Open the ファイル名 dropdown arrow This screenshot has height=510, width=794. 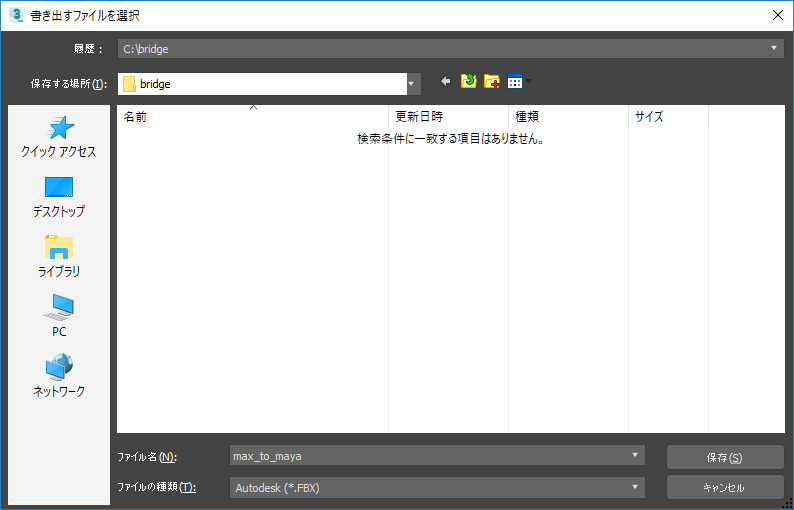click(635, 456)
